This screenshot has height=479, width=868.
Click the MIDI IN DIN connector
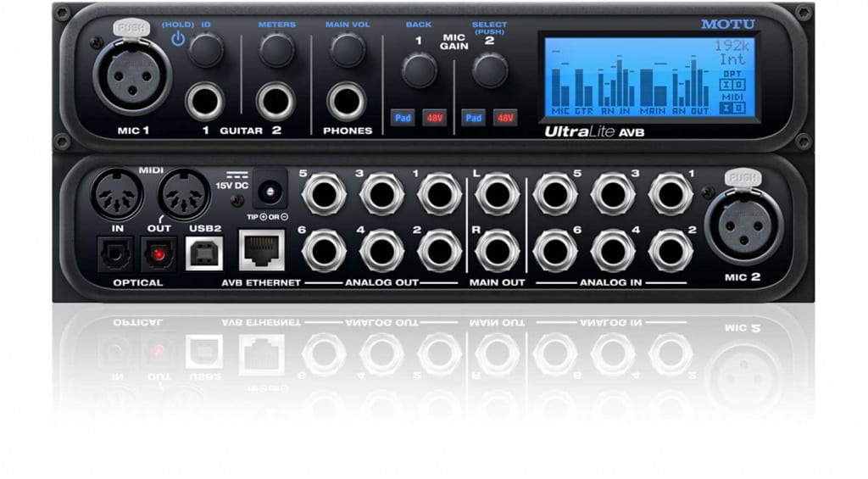117,194
